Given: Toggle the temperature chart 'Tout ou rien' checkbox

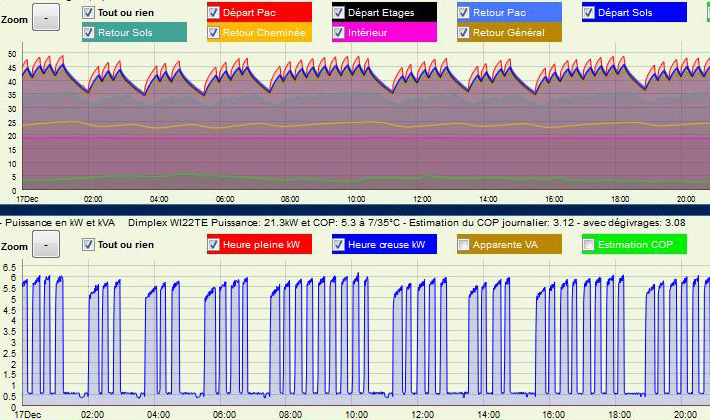Looking at the screenshot, I should (x=89, y=13).
